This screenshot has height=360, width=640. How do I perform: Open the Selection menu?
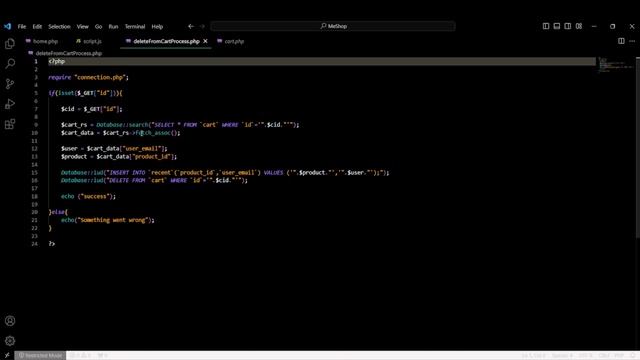(59, 27)
